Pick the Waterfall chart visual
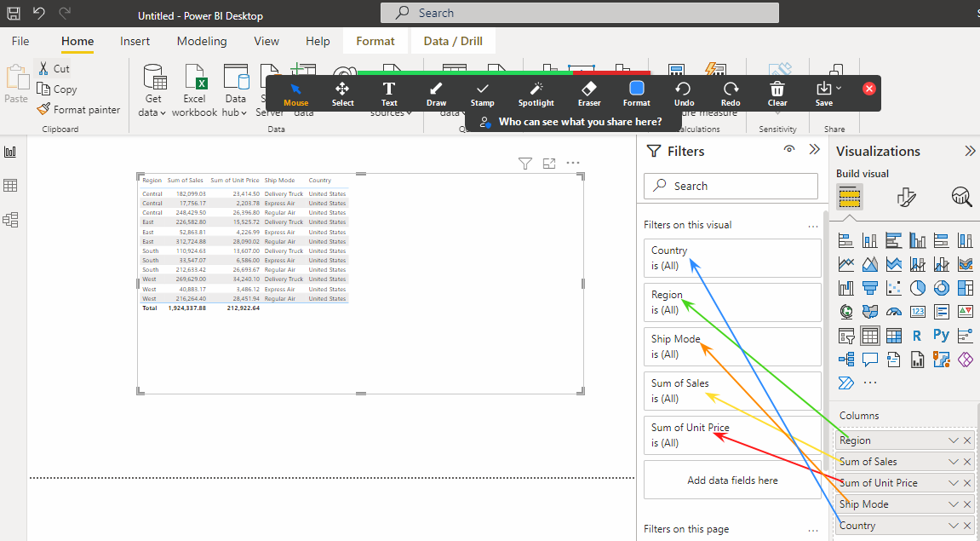The width and height of the screenshot is (980, 541). point(845,288)
